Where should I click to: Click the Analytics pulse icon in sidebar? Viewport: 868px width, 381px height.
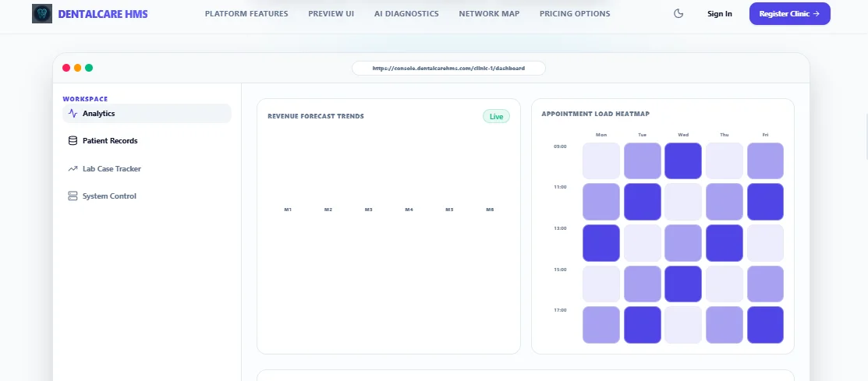coord(73,113)
